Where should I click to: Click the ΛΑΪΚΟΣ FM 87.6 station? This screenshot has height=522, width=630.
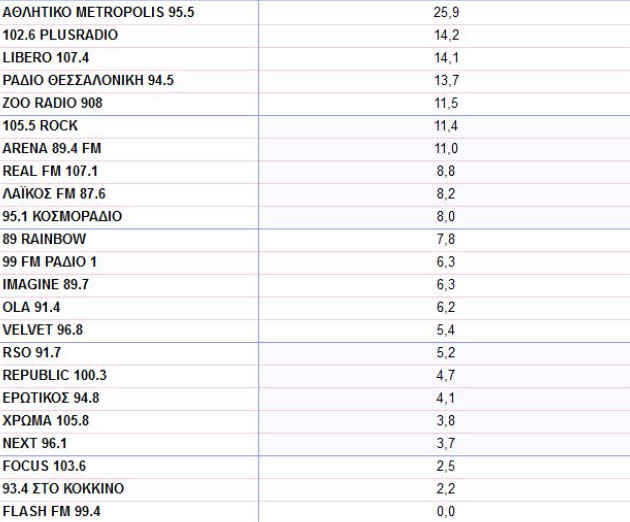[54, 194]
